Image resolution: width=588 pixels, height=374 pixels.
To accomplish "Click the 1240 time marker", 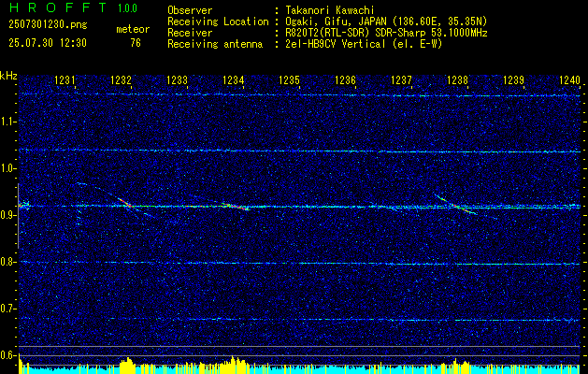I will click(x=569, y=79).
